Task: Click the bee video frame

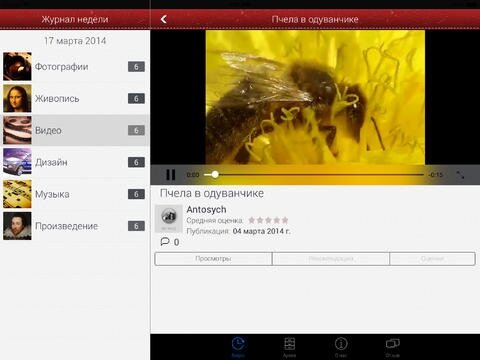Action: point(315,97)
